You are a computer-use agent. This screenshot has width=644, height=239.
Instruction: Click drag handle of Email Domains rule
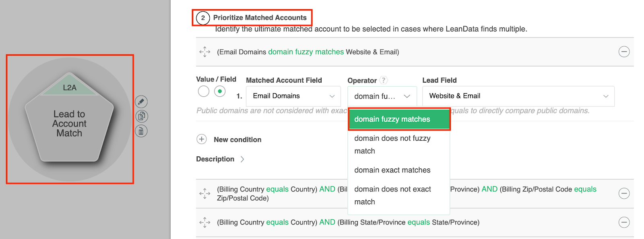(x=205, y=52)
